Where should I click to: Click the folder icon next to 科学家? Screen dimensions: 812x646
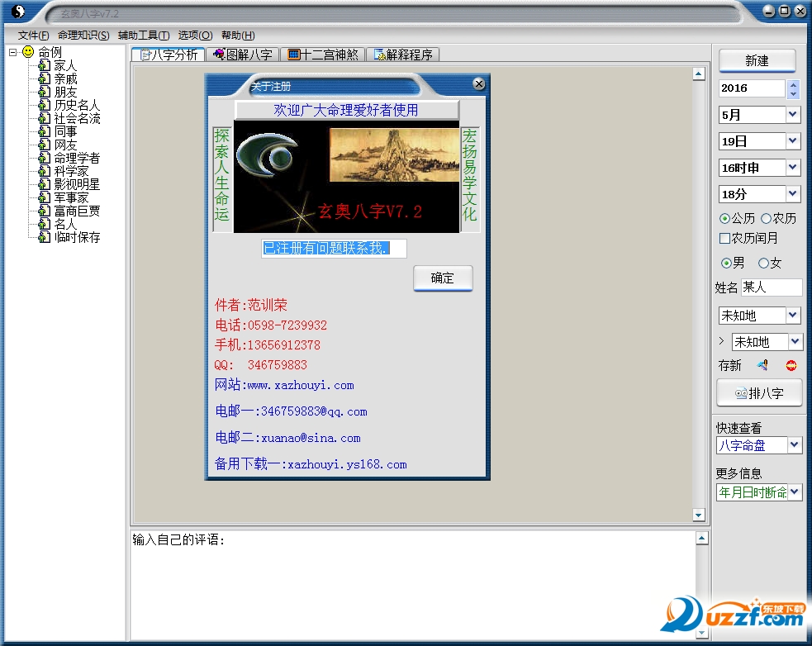click(45, 171)
